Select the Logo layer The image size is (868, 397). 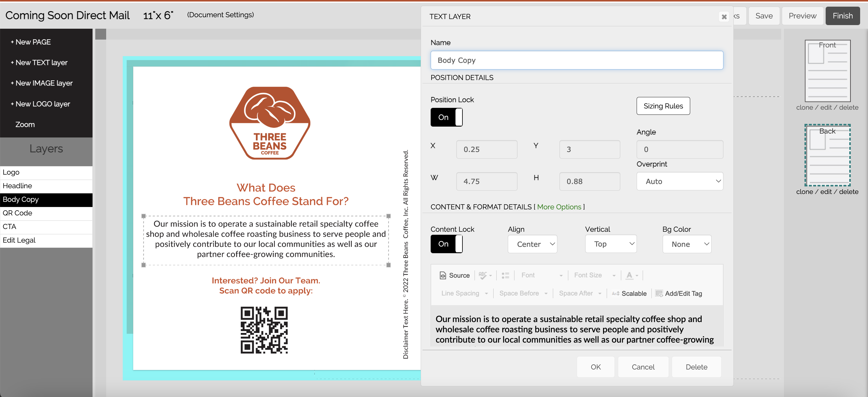[x=46, y=172]
